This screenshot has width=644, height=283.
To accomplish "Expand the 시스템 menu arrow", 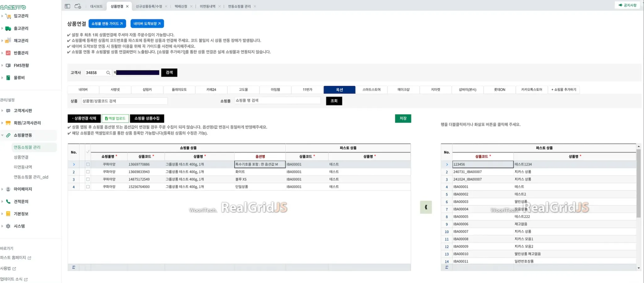I will point(2,226).
